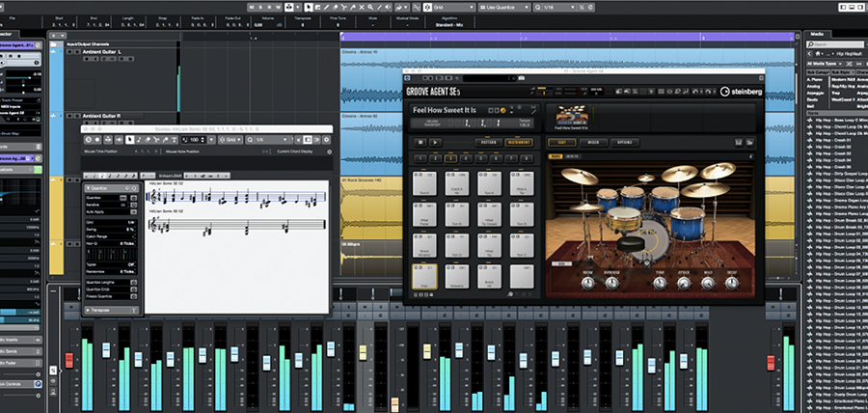Viewport: 868px width, 413px height.
Task: Toggle Snap on/off icon beside Grid dropdown
Action: pyautogui.click(x=428, y=7)
